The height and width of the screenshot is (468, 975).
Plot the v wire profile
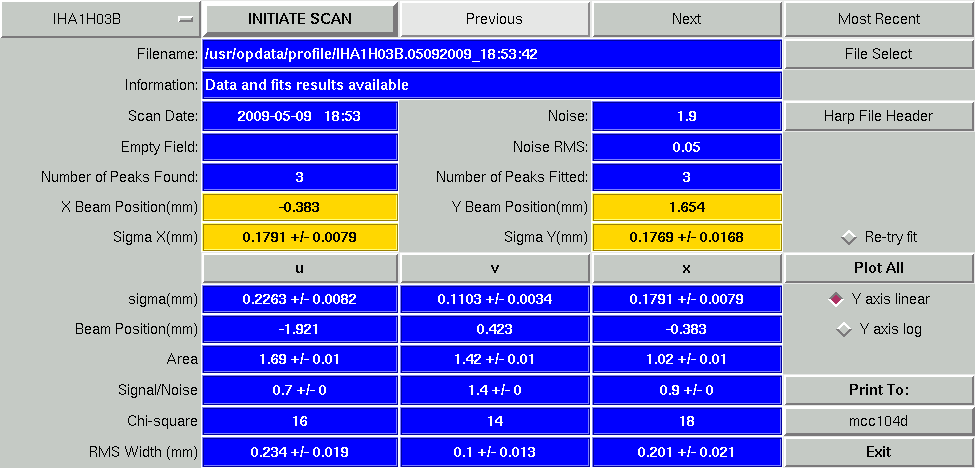pyautogui.click(x=494, y=268)
